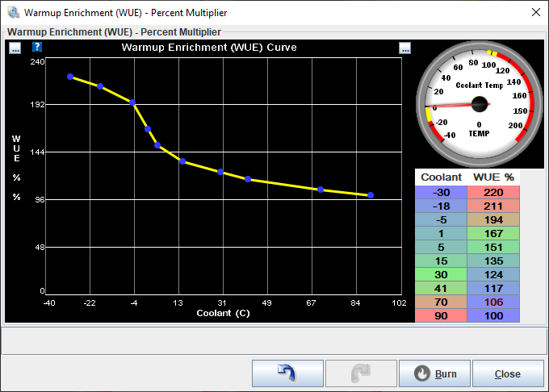The image size is (549, 392).
Task: Select coolant cell -30
Action: click(441, 192)
